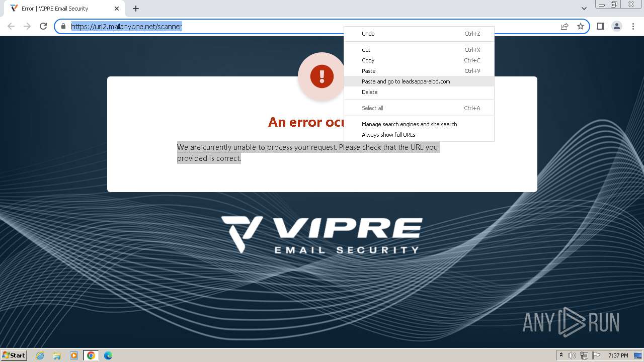Viewport: 644px width, 362px height.
Task: Click the browser back arrow
Action: point(11,26)
